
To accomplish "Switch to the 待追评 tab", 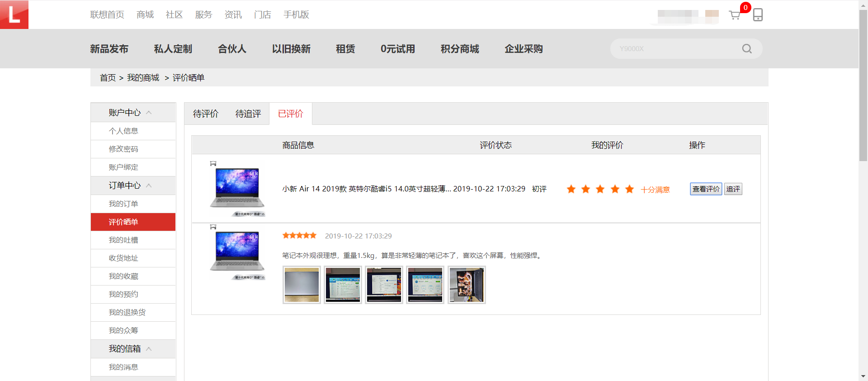I will click(x=248, y=114).
